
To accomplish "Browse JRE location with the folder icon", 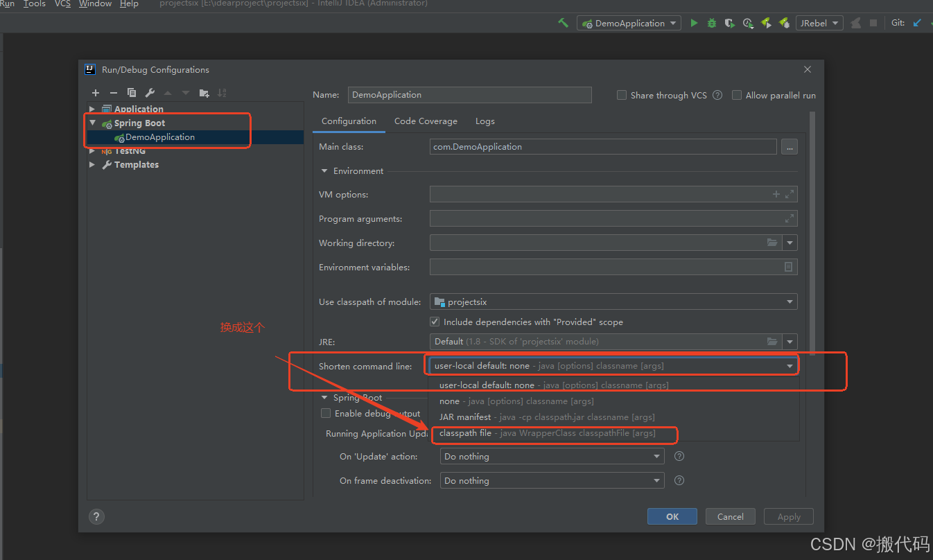I will click(x=772, y=342).
